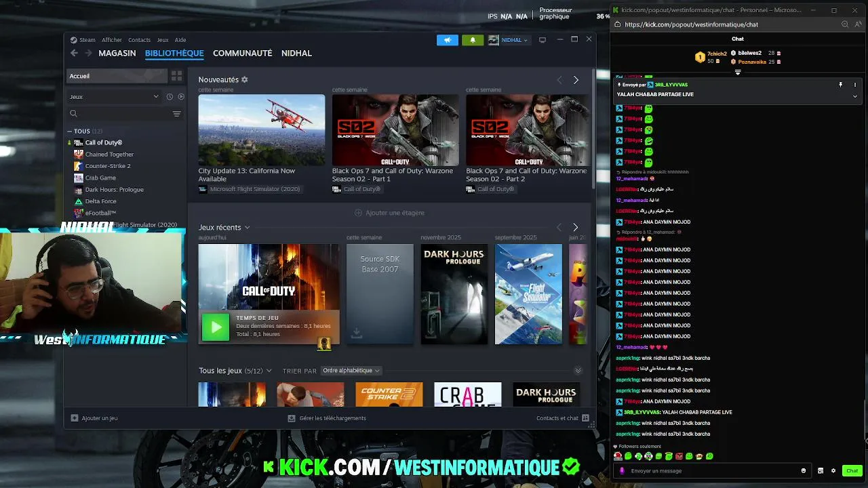Open Nouveautés settings gear

pyautogui.click(x=245, y=79)
